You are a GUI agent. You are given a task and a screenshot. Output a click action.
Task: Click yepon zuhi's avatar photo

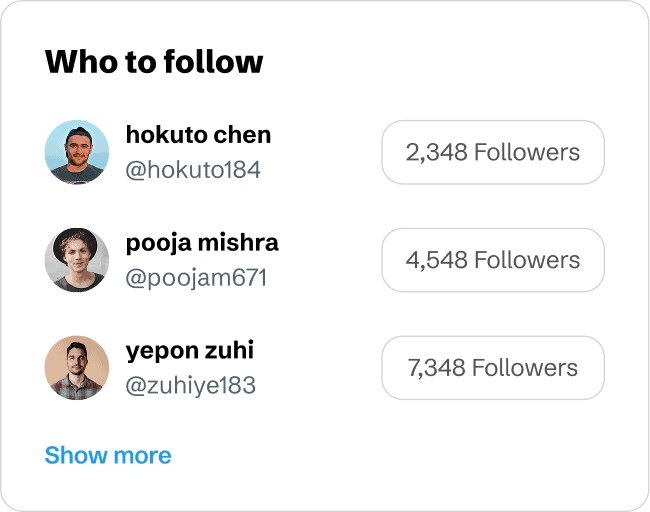(x=77, y=368)
